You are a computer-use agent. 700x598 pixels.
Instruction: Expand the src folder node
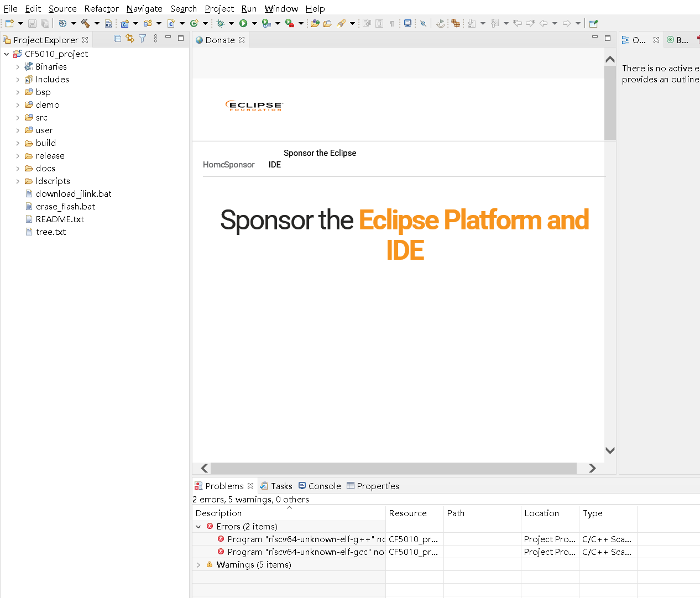coord(18,118)
